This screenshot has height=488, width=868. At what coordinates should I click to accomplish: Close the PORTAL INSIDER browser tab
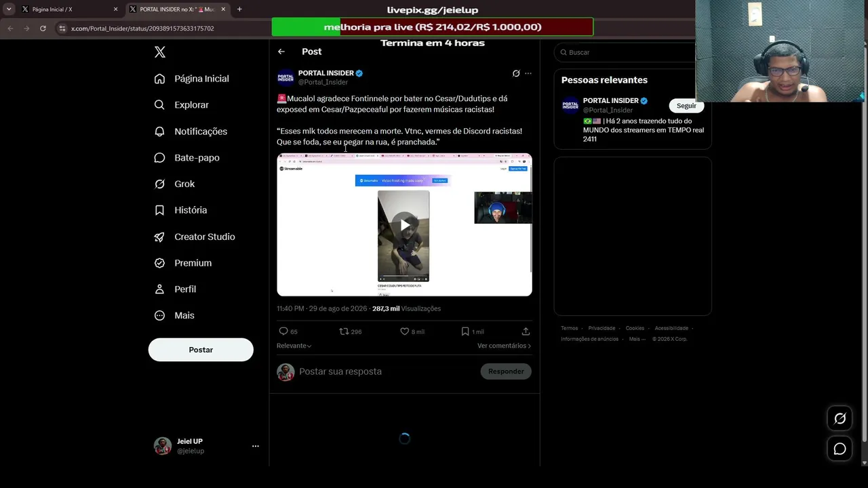click(223, 9)
